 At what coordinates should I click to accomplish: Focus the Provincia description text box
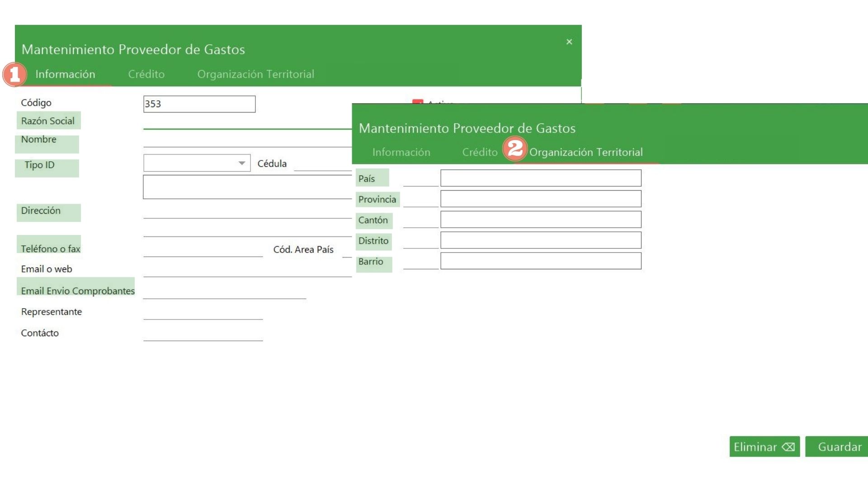(x=541, y=199)
